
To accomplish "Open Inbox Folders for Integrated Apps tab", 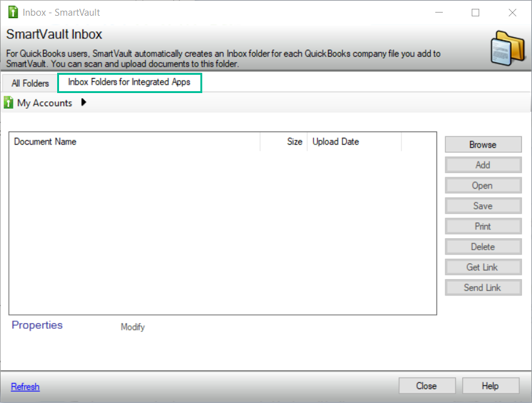I will 129,82.
